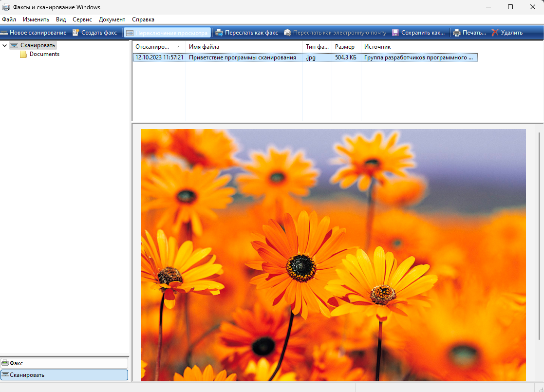Sort by the Имя файла column header
The width and height of the screenshot is (544, 392).
[x=244, y=46]
